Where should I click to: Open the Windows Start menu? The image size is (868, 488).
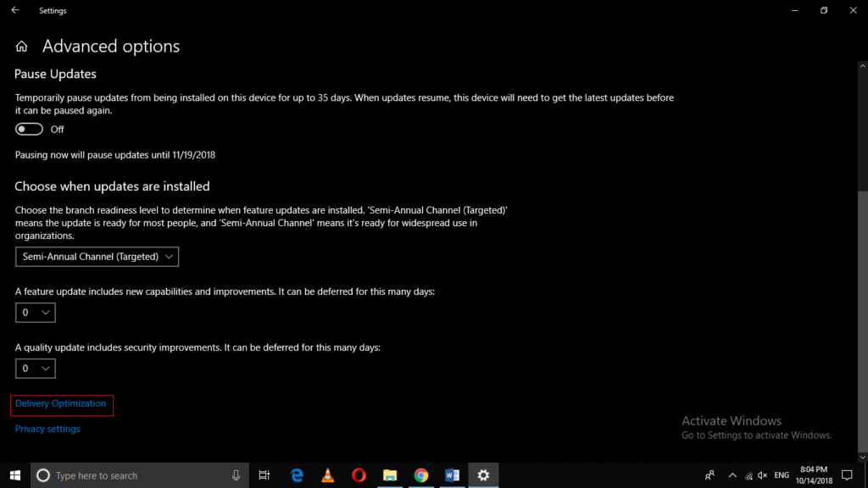15,475
